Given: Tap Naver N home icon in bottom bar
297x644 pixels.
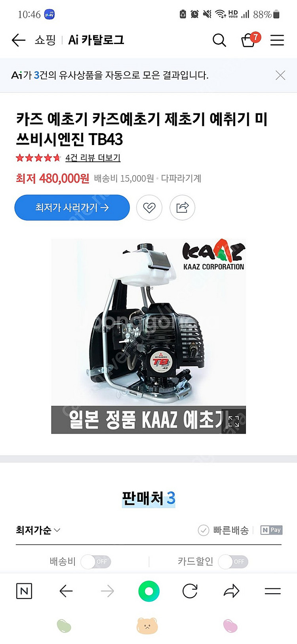Looking at the screenshot, I should (24, 591).
